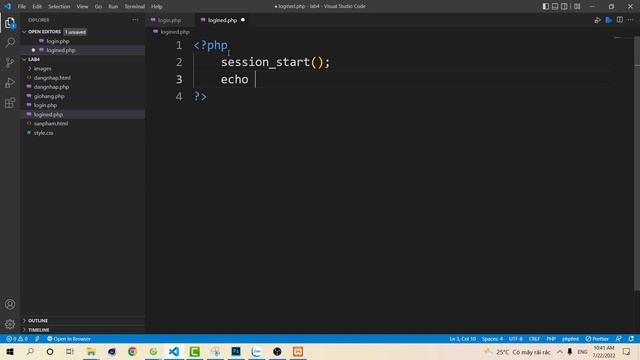Toggle primary side bar layout button
640x360 pixels.
(x=545, y=7)
